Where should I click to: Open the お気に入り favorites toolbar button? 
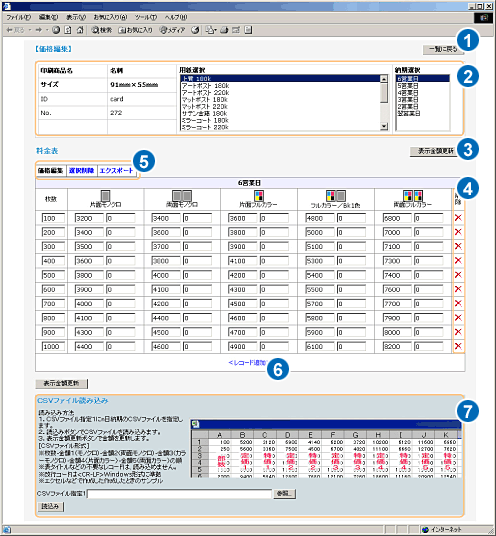point(135,30)
